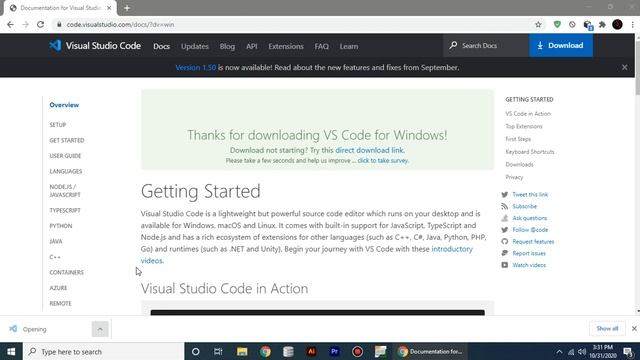Close the Documentation for Visual Studio tab
This screenshot has height=360, width=640.
[109, 8]
